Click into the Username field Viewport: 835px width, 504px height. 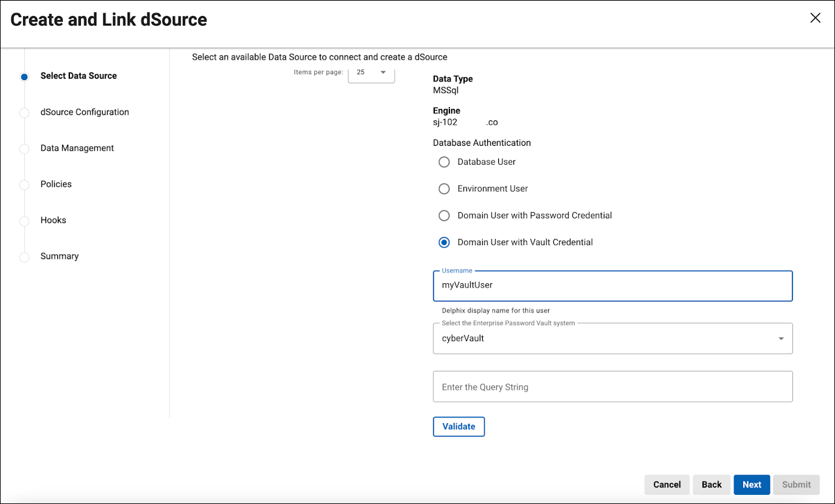click(x=612, y=285)
